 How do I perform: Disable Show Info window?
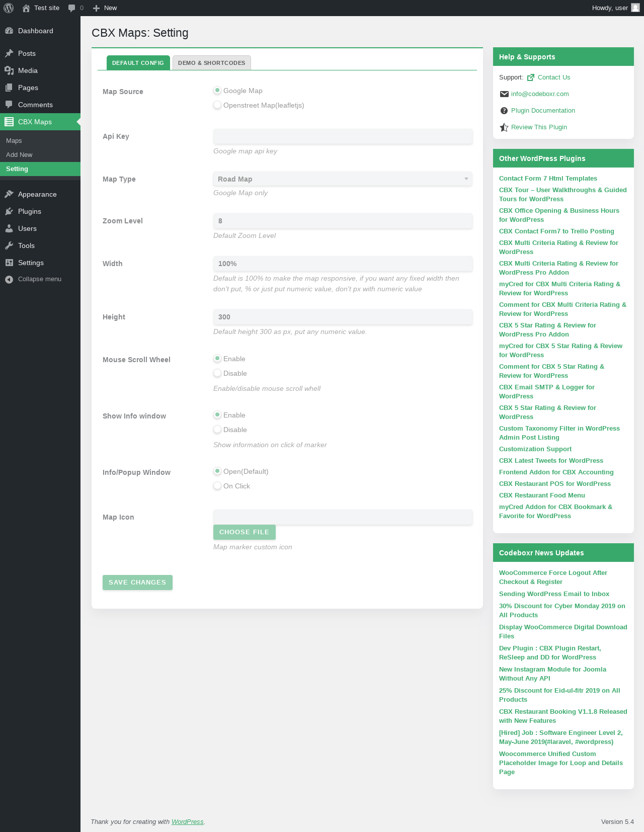tap(217, 430)
